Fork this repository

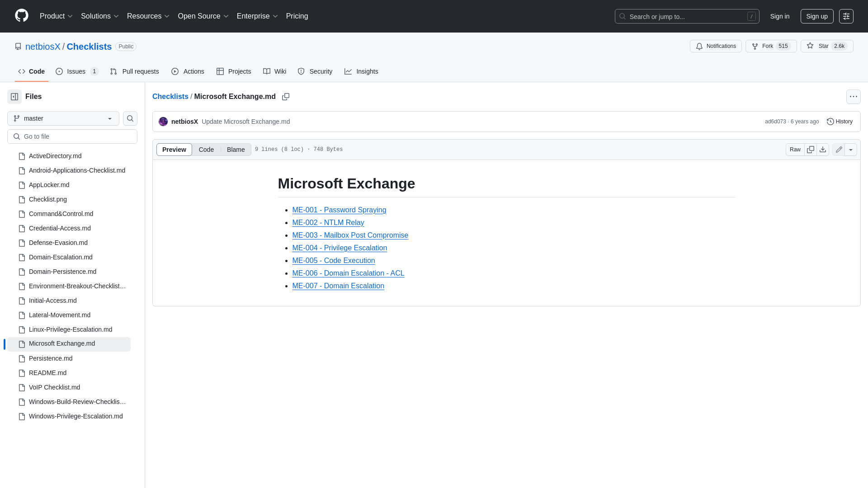(771, 46)
